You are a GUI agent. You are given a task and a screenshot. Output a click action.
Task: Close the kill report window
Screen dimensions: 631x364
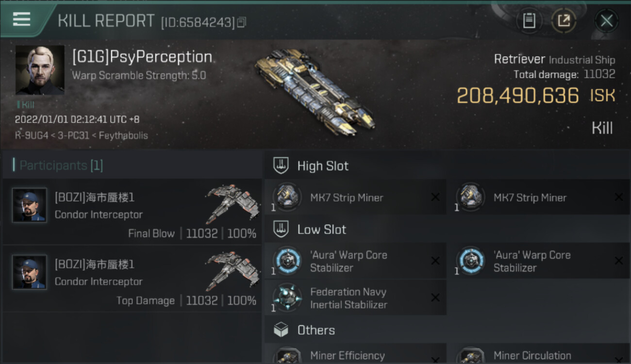pyautogui.click(x=606, y=20)
